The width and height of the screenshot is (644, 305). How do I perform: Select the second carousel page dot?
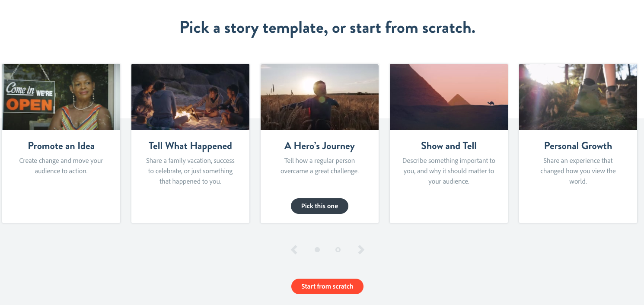(338, 250)
